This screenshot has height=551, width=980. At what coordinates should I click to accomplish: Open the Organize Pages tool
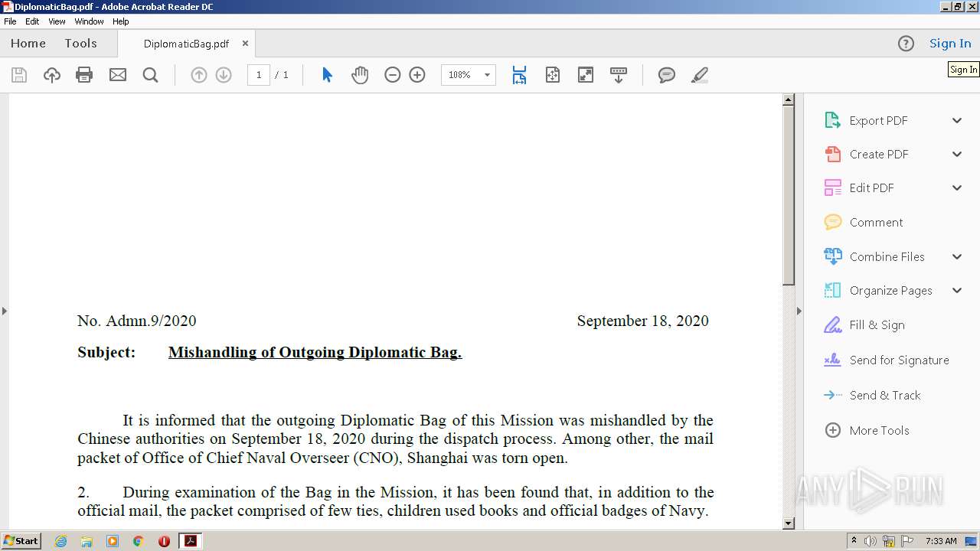coord(878,290)
